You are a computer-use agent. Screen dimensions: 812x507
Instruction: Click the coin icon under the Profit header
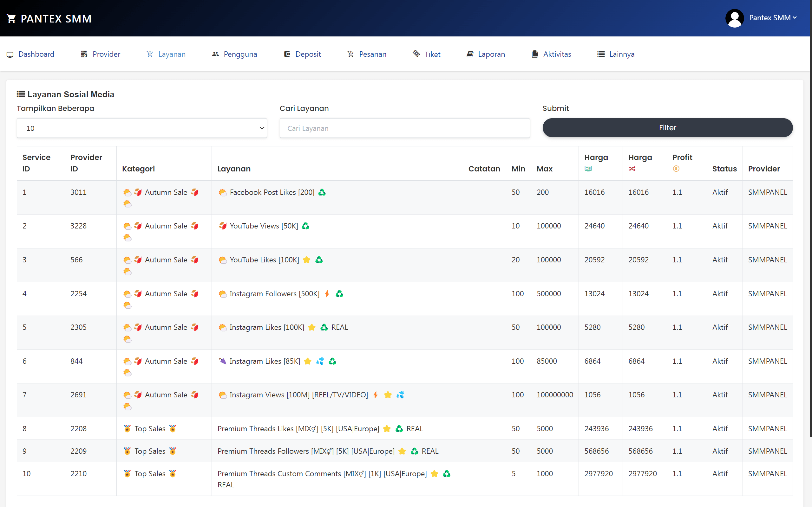click(676, 169)
